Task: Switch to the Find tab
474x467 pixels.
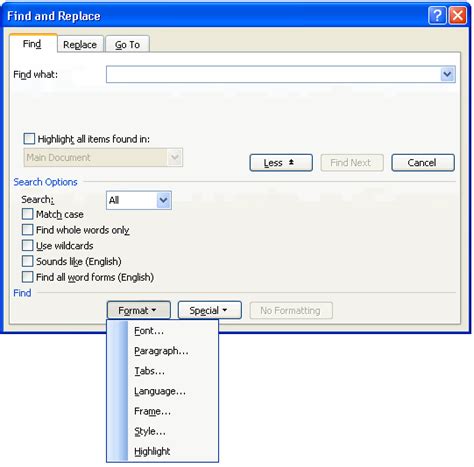Action: 32,44
